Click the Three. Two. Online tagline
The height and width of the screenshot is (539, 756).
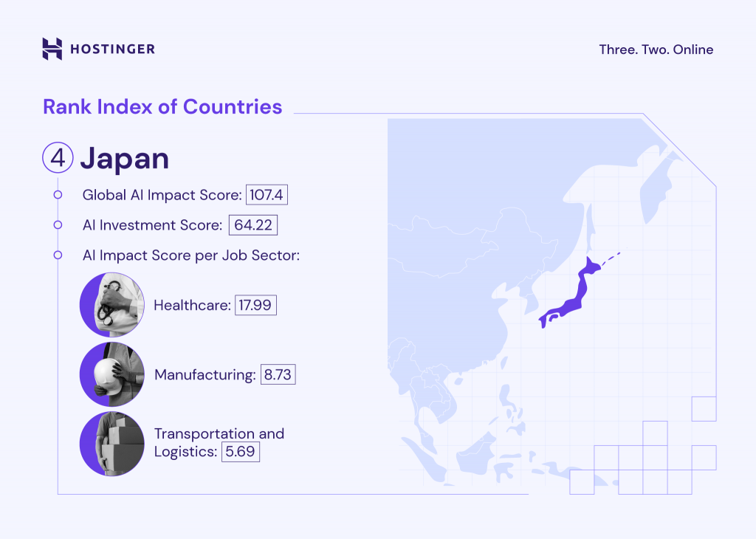click(x=656, y=49)
